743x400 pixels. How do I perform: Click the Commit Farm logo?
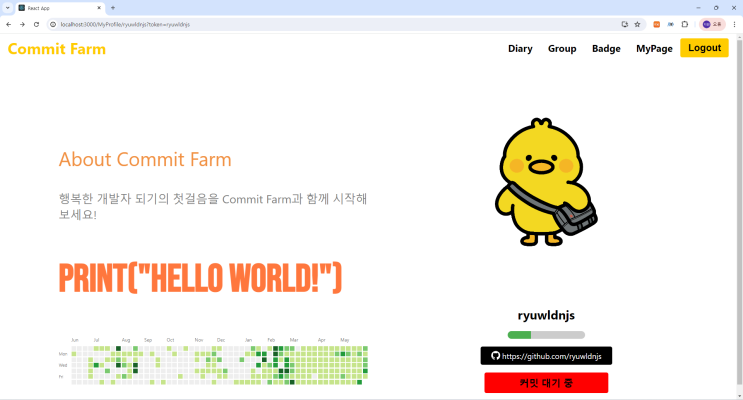click(57, 49)
